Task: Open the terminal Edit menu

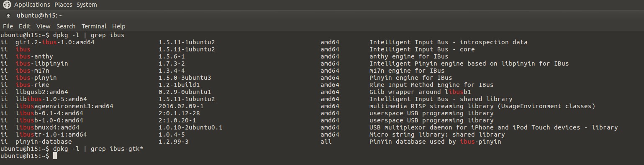Action: (x=25, y=26)
